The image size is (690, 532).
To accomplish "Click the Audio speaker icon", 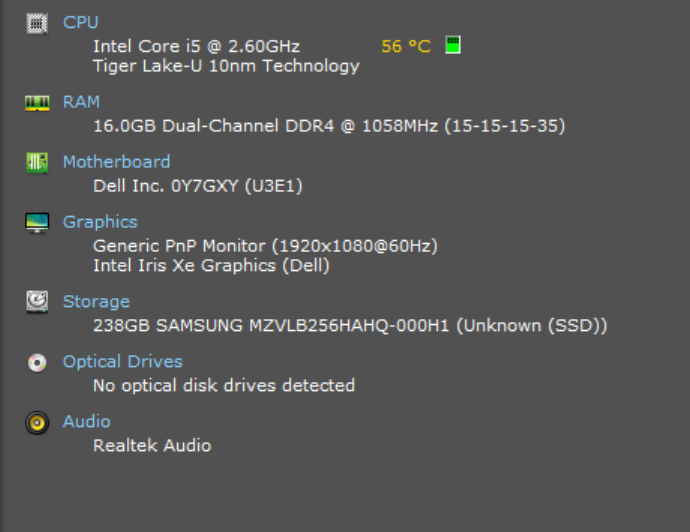I will pyautogui.click(x=37, y=423).
